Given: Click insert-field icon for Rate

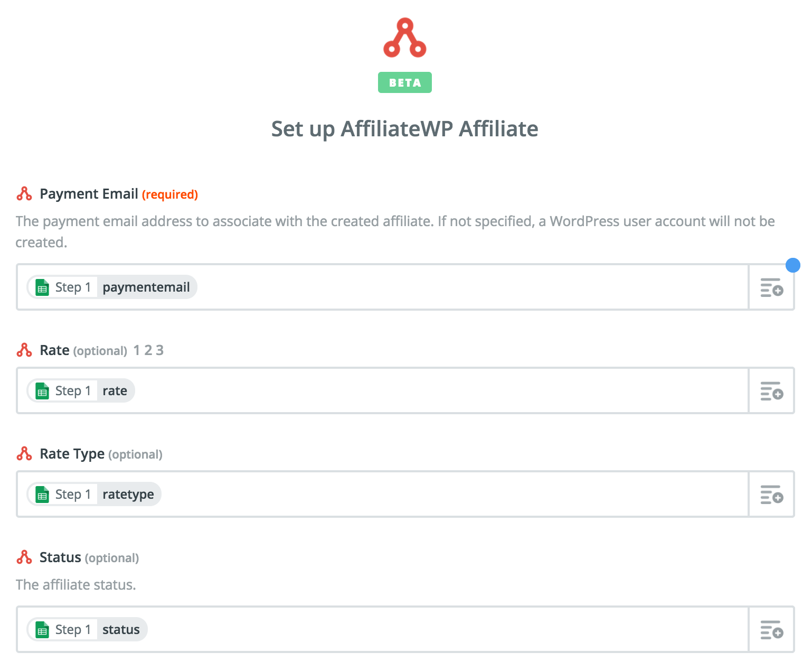Looking at the screenshot, I should click(771, 391).
